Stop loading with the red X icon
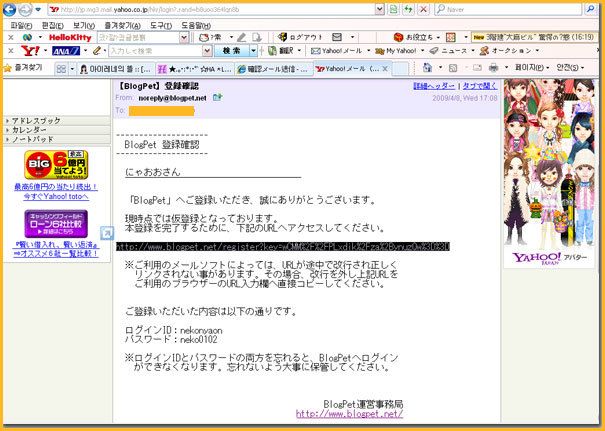Screen dimensions: 605x431 423,9
